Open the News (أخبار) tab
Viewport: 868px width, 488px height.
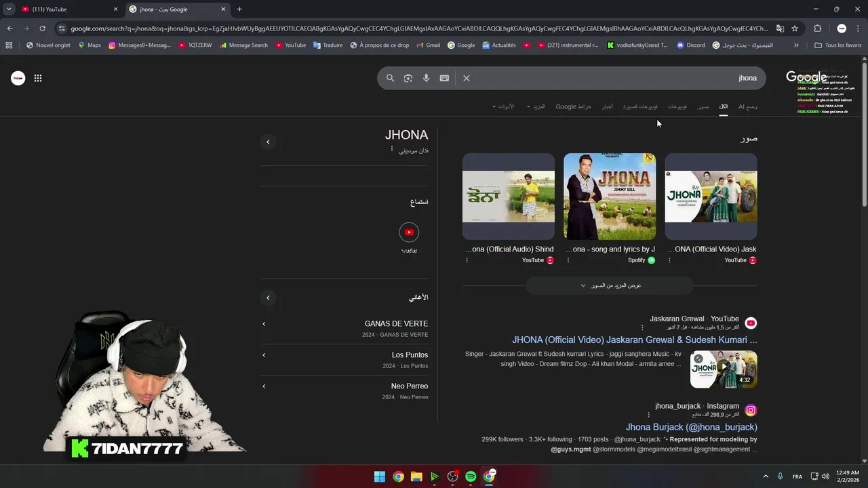[x=608, y=106]
